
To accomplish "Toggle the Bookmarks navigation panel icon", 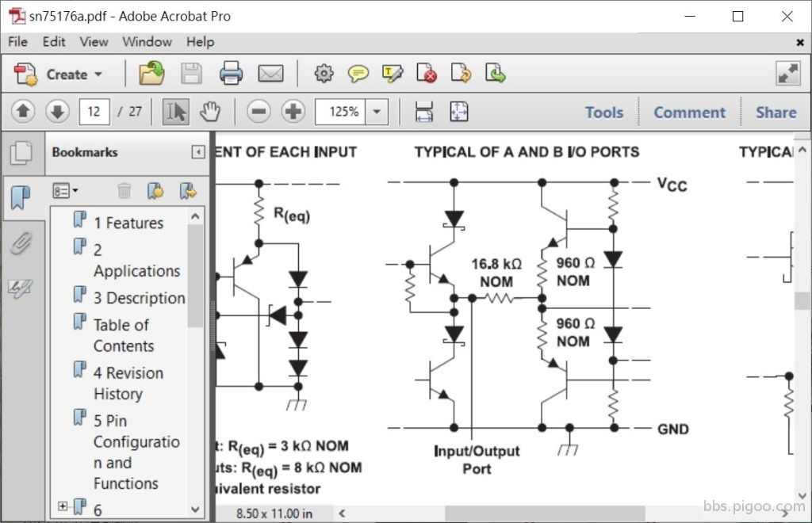I will 21,197.
